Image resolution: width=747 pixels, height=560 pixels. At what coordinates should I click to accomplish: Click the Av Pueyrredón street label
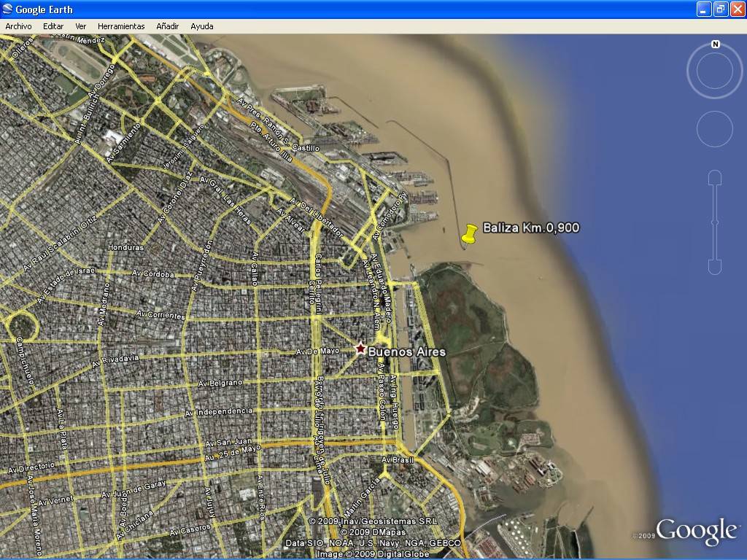pos(201,265)
